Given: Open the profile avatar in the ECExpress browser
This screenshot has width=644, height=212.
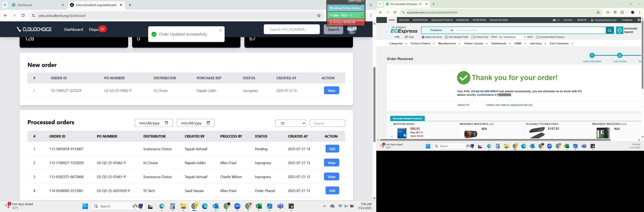Looking at the screenshot, I should coord(632,12).
